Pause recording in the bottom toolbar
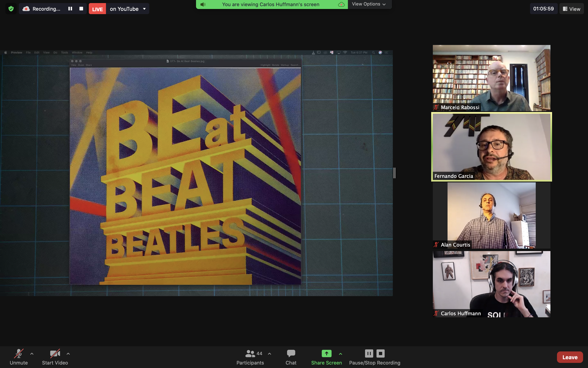The height and width of the screenshot is (368, 588). point(369,353)
